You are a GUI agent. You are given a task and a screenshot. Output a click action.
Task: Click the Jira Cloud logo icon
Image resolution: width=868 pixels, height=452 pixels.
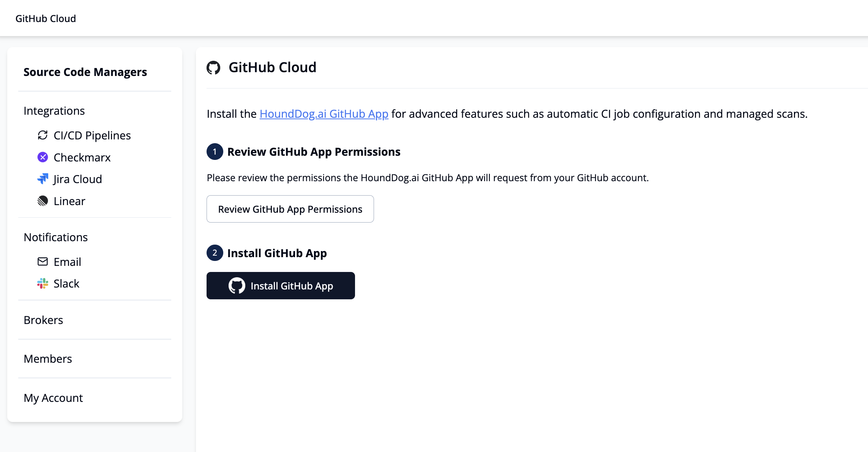pos(43,179)
